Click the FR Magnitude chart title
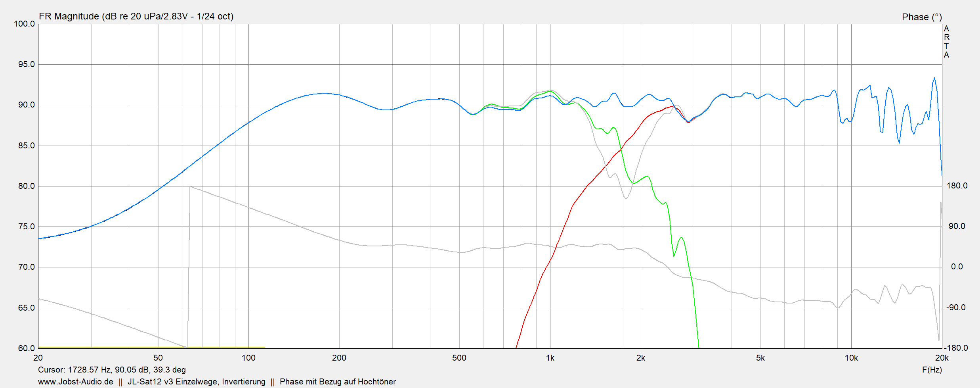This screenshot has width=980, height=388. click(x=136, y=16)
